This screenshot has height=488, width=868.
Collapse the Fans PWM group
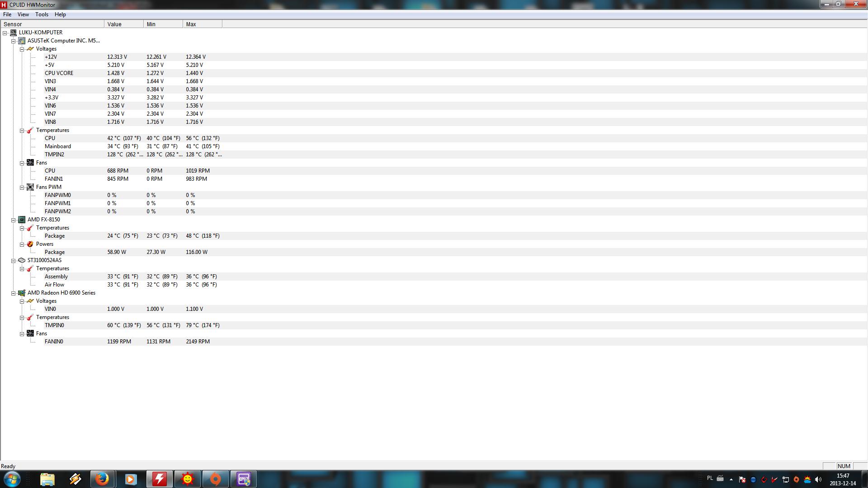tap(22, 187)
